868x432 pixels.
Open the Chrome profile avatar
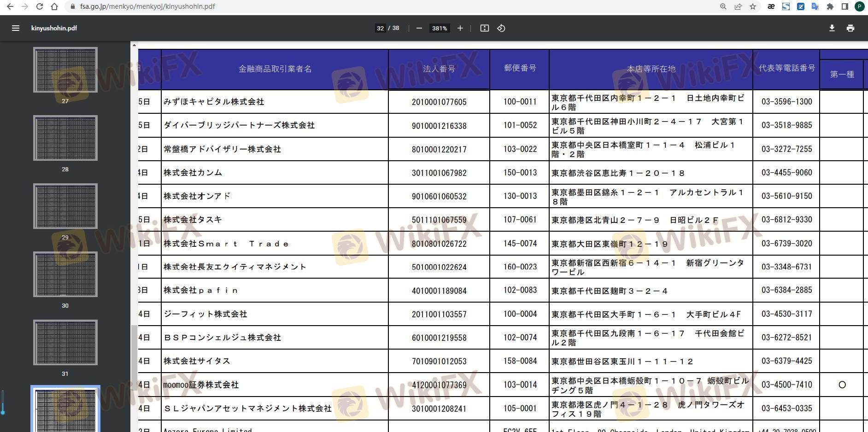point(859,6)
